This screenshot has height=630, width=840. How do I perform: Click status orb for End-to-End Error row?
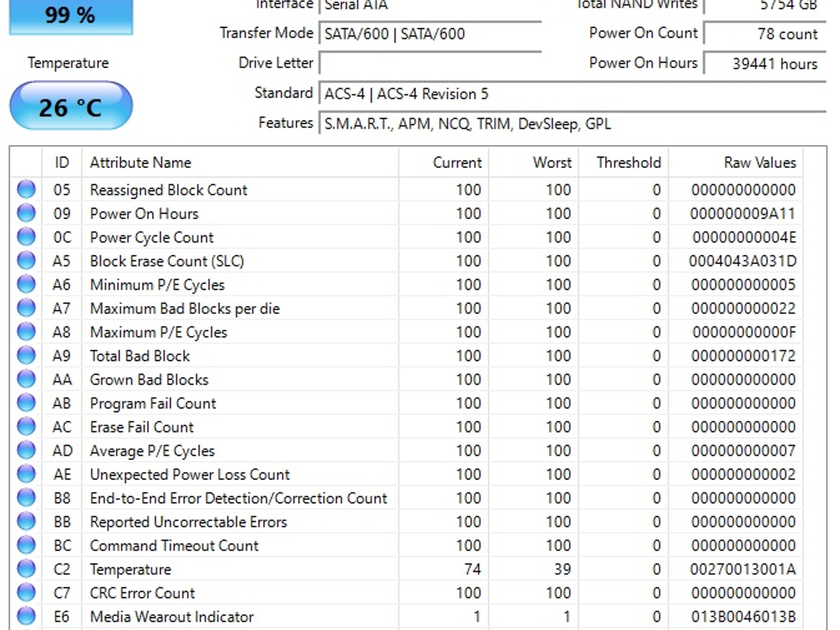tap(26, 498)
